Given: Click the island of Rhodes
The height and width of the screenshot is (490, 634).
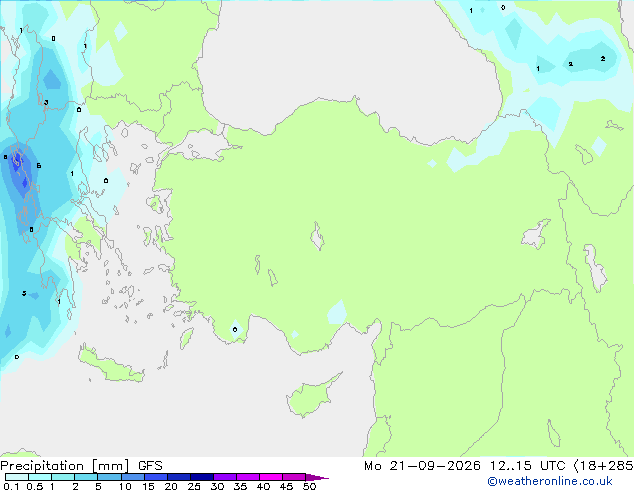Looking at the screenshot, I should point(186,338).
